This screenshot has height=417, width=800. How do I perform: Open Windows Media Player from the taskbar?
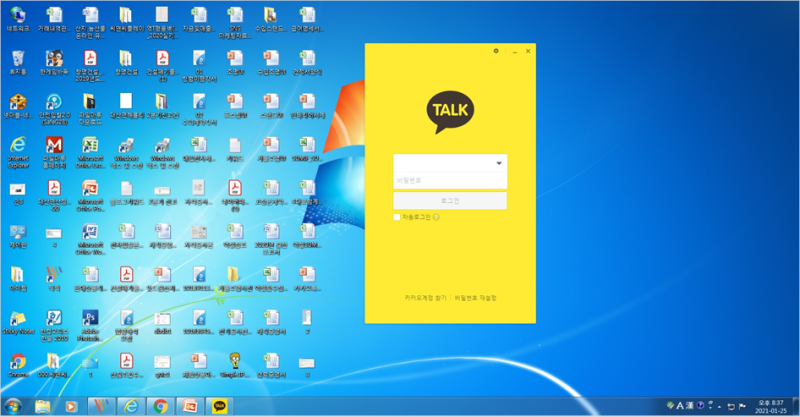(71, 406)
